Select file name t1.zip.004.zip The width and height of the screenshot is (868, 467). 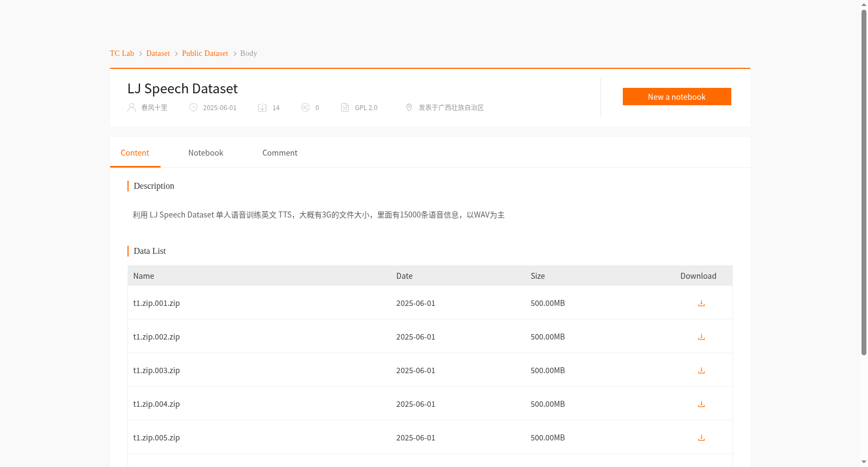157,404
